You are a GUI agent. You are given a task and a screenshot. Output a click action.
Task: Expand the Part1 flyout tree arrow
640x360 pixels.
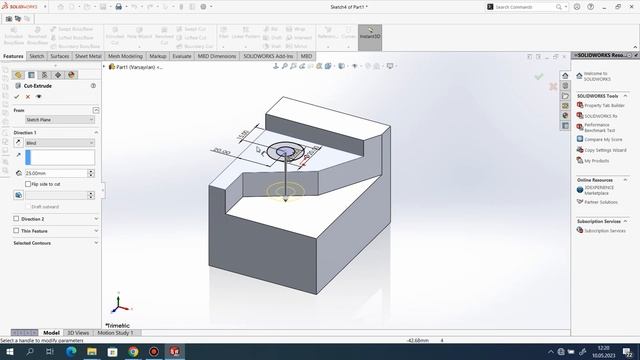104,67
